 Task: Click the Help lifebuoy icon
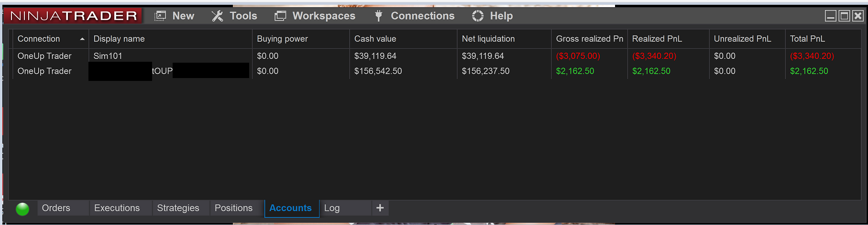[478, 16]
